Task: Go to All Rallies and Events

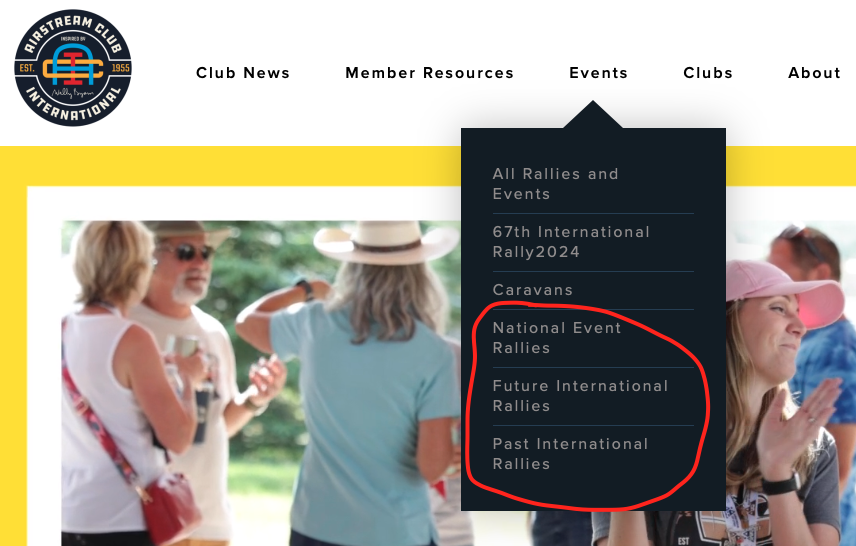Action: pos(555,184)
